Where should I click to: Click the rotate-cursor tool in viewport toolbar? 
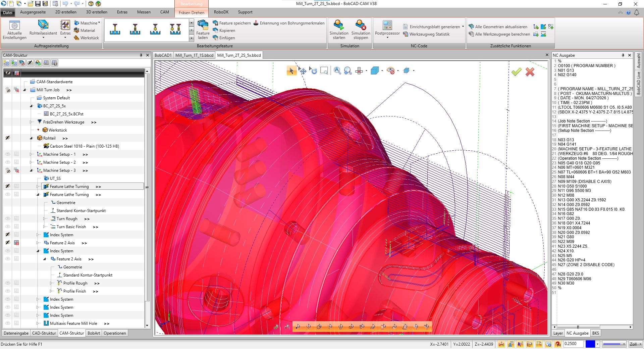click(313, 70)
